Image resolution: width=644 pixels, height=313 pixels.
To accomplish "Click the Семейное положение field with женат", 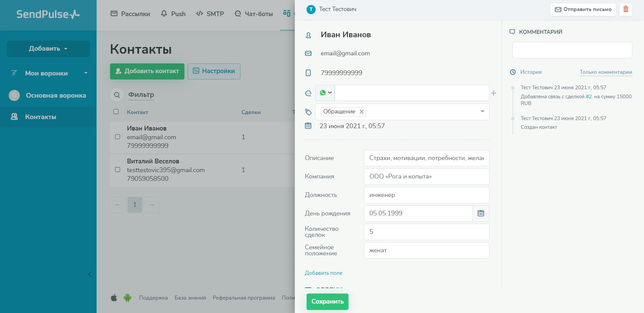I will coord(426,250).
